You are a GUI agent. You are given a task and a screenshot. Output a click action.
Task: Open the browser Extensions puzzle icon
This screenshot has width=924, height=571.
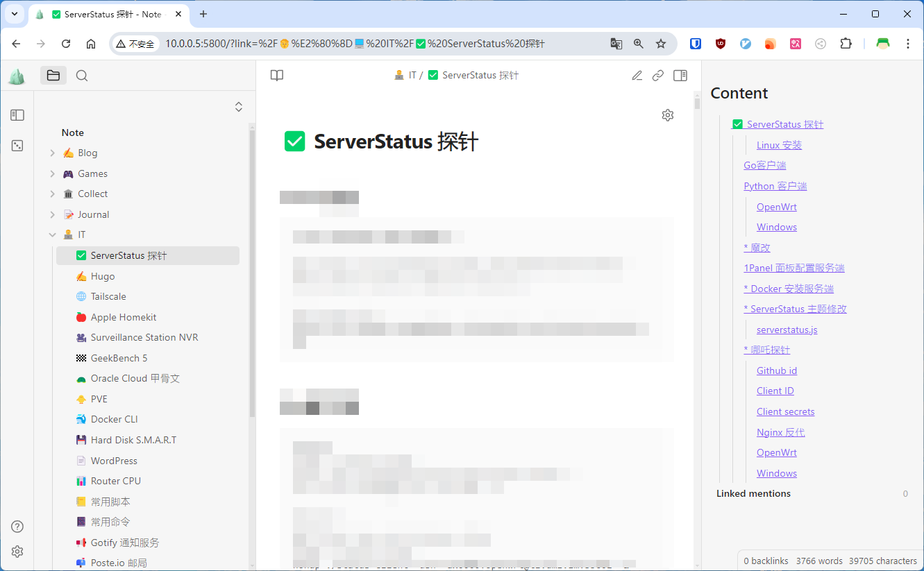tap(846, 44)
